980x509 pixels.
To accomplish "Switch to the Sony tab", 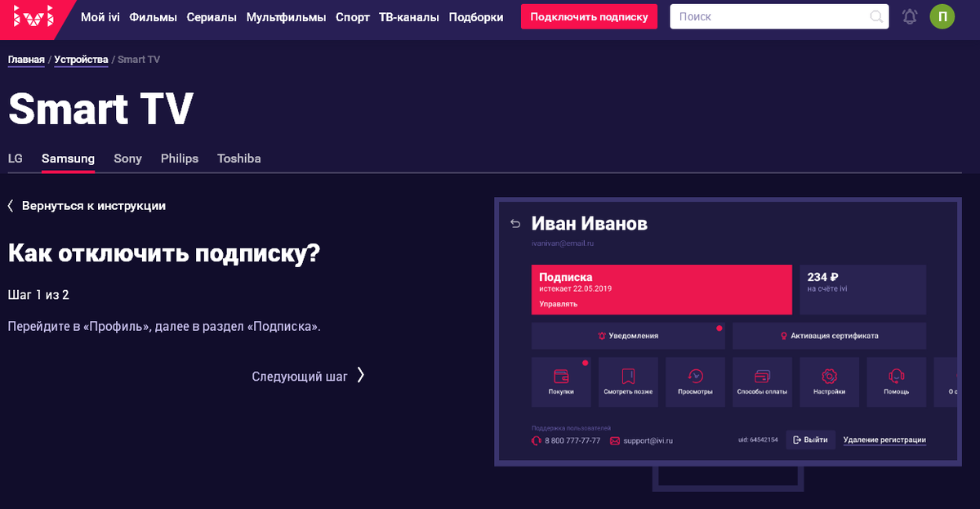I will 127,159.
